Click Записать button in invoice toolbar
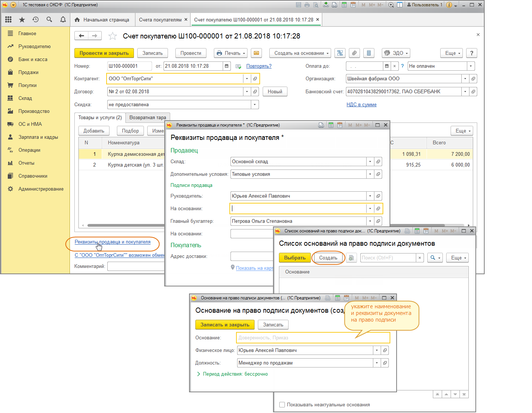The image size is (532, 413). point(152,53)
